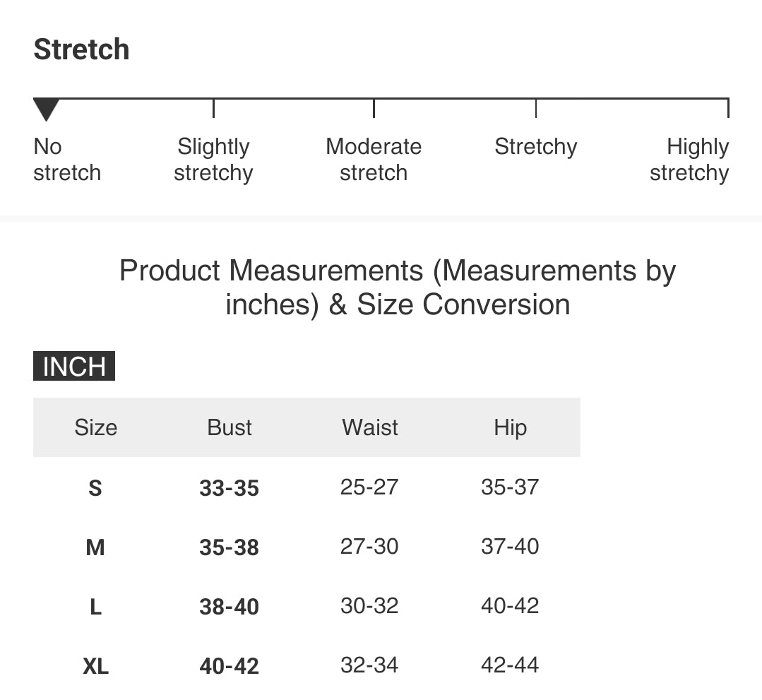
Task: Click the "Slightly stretchy" scale label
Action: point(213,160)
